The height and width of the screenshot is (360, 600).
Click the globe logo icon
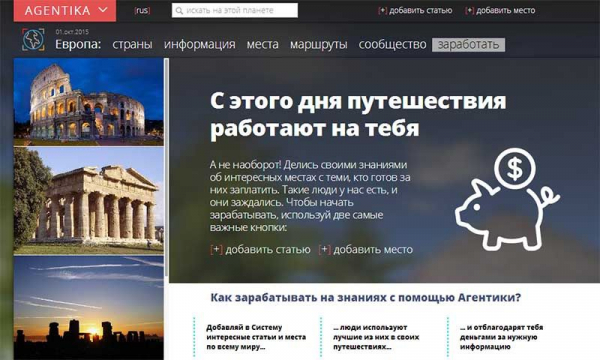coord(33,39)
